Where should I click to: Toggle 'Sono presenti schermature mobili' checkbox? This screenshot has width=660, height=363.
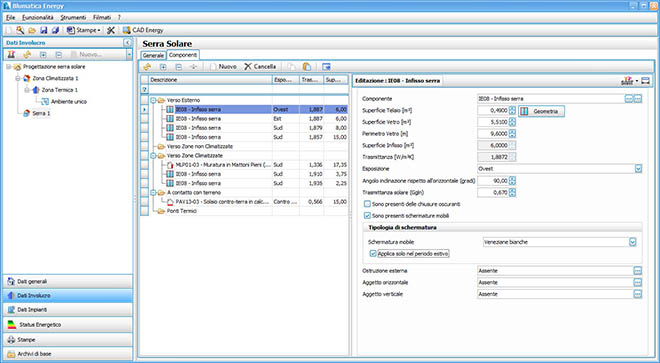[x=367, y=216]
